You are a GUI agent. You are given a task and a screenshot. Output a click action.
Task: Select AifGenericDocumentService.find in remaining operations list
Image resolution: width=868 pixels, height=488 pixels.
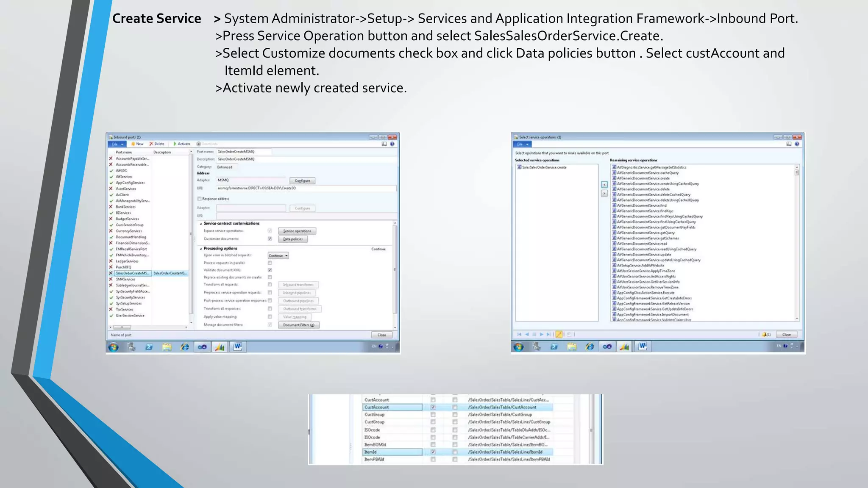[641, 205]
